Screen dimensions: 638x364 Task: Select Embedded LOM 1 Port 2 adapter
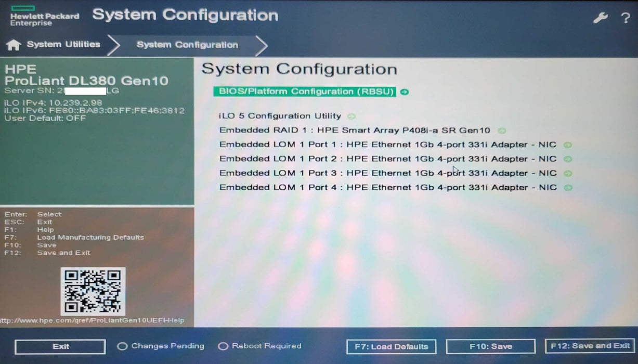tap(387, 159)
